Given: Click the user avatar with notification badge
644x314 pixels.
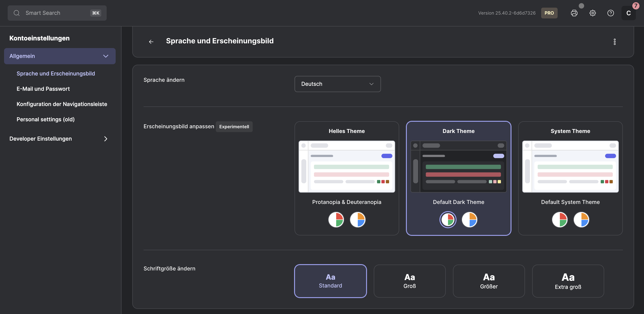Looking at the screenshot, I should 629,13.
